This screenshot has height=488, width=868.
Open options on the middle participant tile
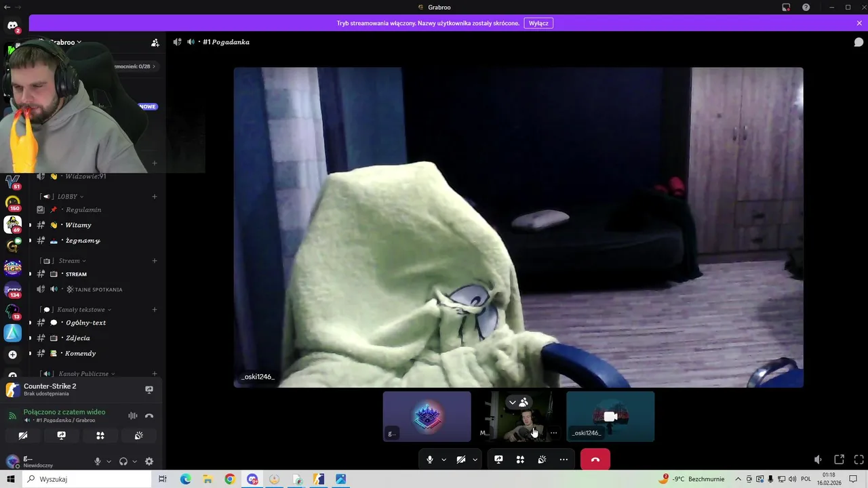coord(553,433)
